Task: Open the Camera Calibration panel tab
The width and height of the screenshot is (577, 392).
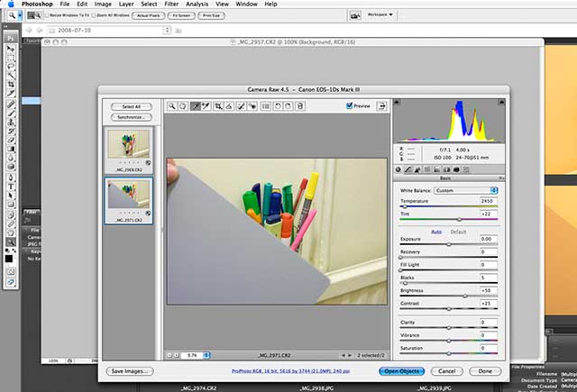Action: click(456, 169)
